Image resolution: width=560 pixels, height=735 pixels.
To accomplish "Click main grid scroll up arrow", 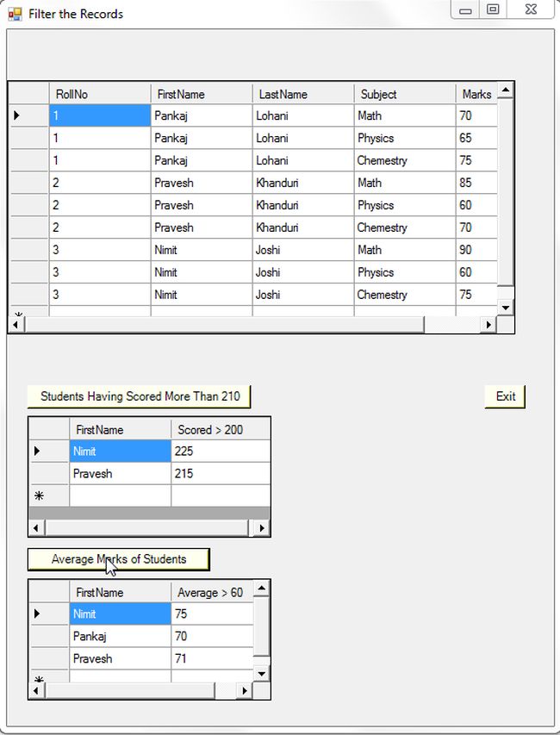I will pos(506,90).
